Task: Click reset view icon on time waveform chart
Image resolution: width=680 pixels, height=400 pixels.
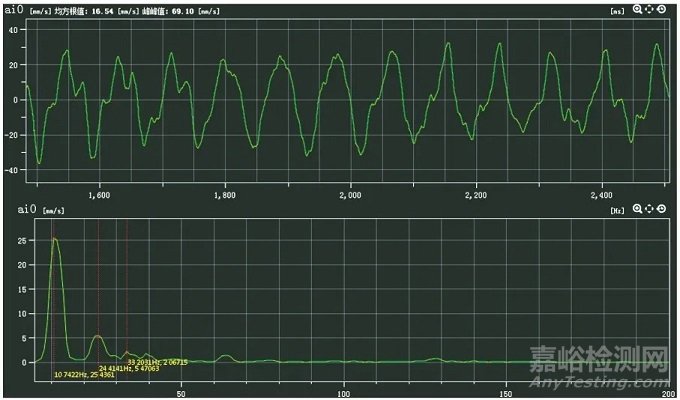Action: click(661, 9)
